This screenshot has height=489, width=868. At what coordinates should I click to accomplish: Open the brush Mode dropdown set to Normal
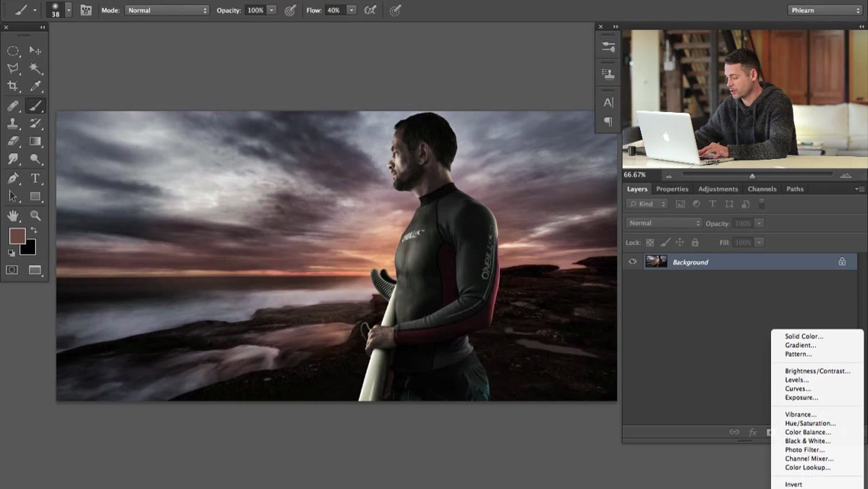(166, 10)
